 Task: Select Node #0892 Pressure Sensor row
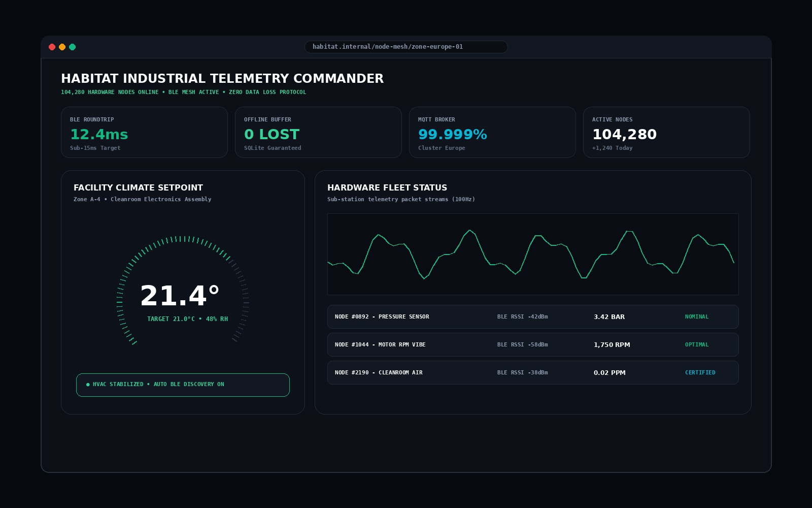click(533, 317)
